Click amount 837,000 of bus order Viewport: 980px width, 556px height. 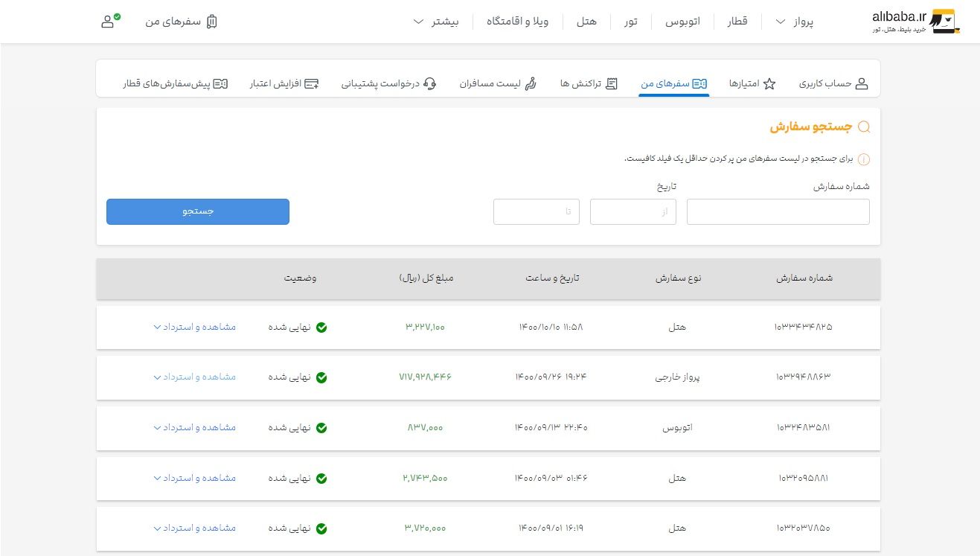coord(426,427)
